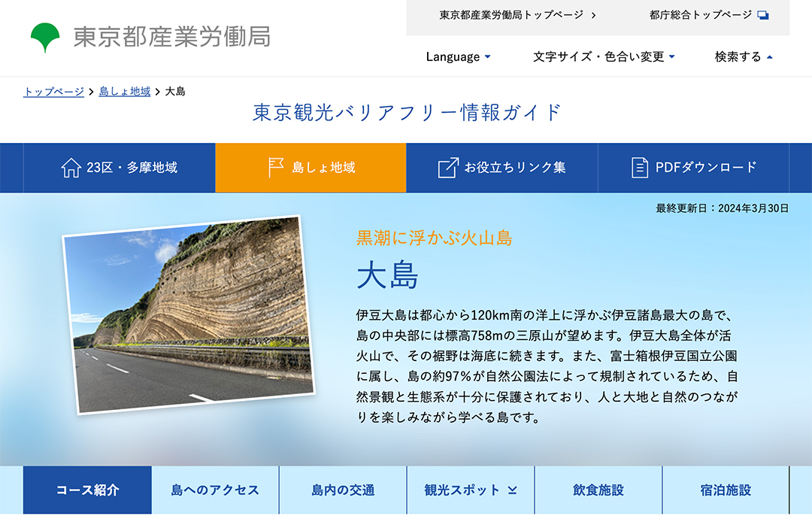Click the 島しょ地域 breadcrumb link
Viewport: 812px width, 528px height.
(x=125, y=92)
